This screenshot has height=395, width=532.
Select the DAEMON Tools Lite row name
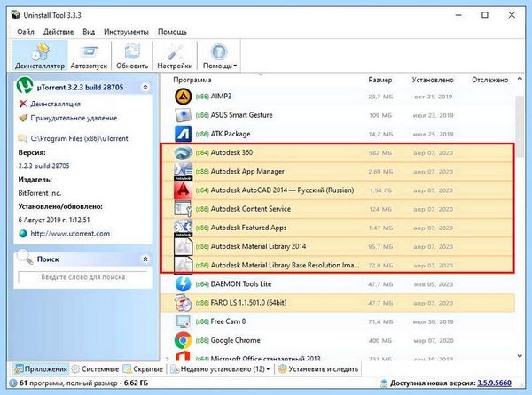(x=241, y=284)
